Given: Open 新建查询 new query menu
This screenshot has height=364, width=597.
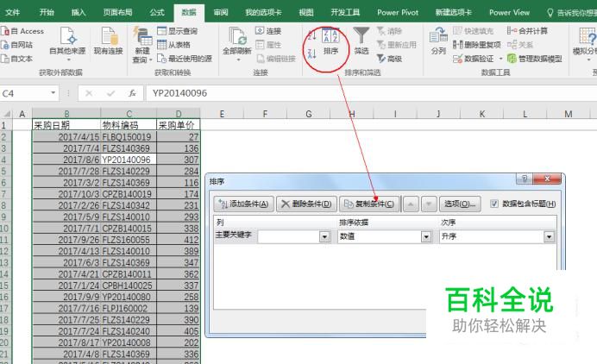Looking at the screenshot, I should tap(142, 45).
